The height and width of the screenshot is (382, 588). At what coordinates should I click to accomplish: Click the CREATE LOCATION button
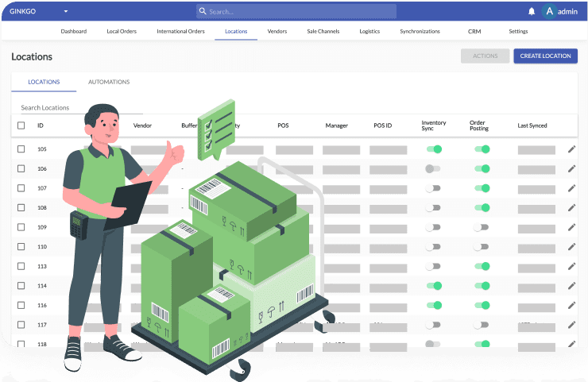click(x=545, y=56)
